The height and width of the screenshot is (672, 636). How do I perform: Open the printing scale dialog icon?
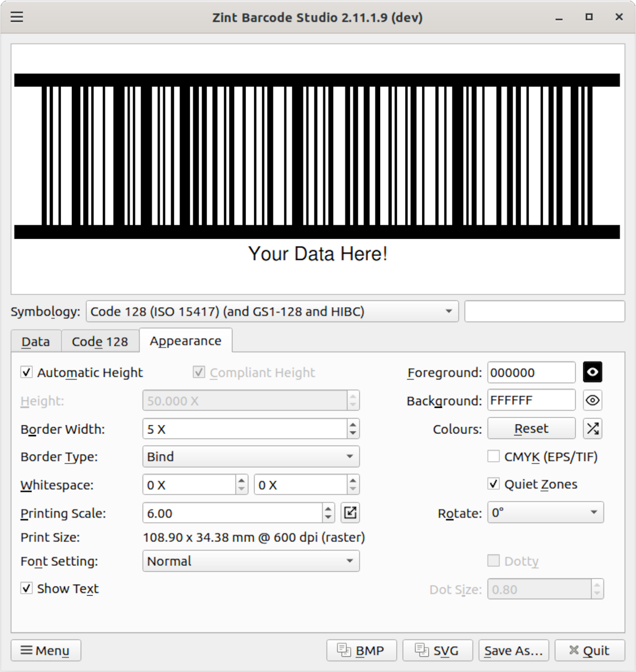click(x=350, y=513)
